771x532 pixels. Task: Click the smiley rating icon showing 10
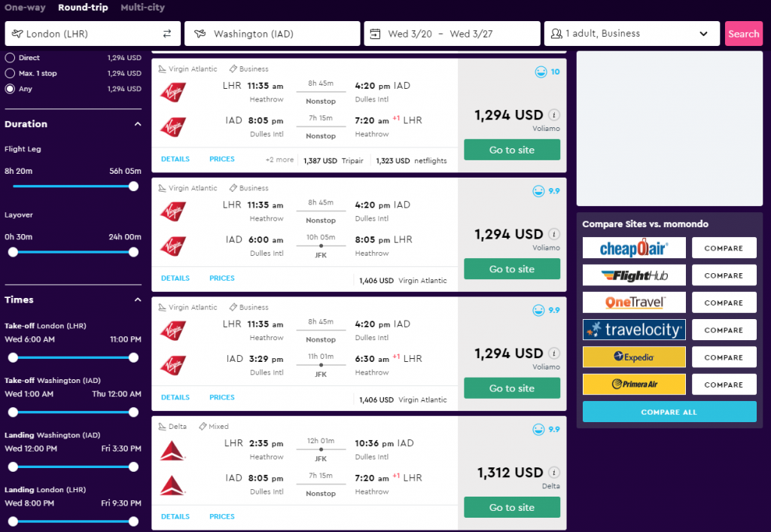pyautogui.click(x=541, y=71)
